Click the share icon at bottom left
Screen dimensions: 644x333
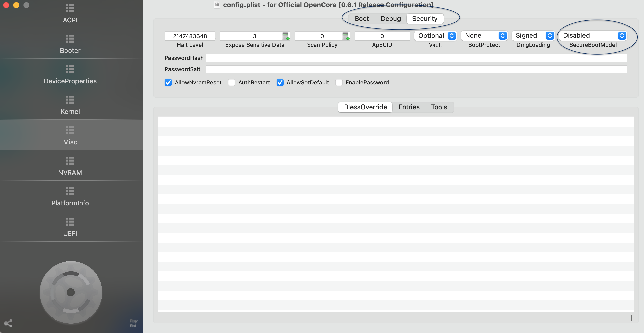click(x=8, y=323)
